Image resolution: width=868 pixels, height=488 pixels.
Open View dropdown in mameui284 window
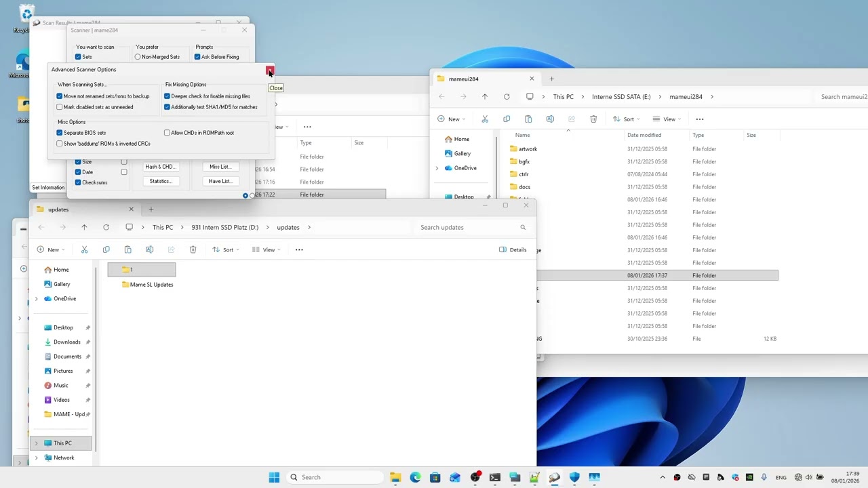[x=667, y=119]
